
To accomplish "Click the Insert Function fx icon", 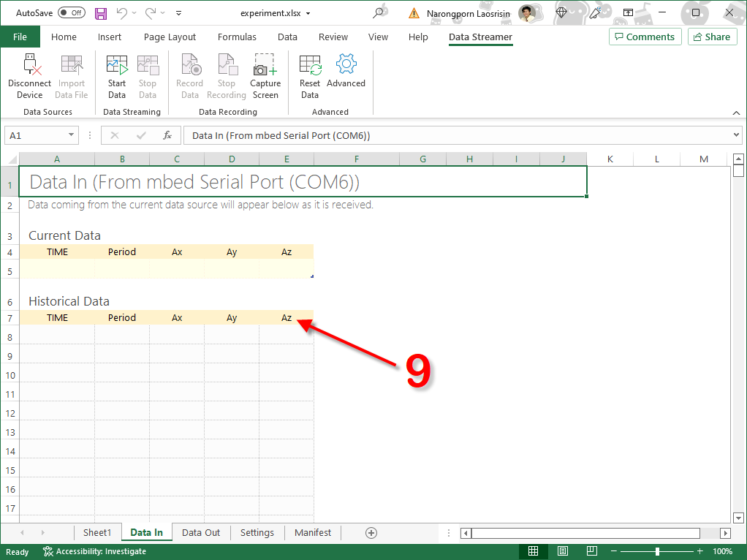I will point(167,135).
